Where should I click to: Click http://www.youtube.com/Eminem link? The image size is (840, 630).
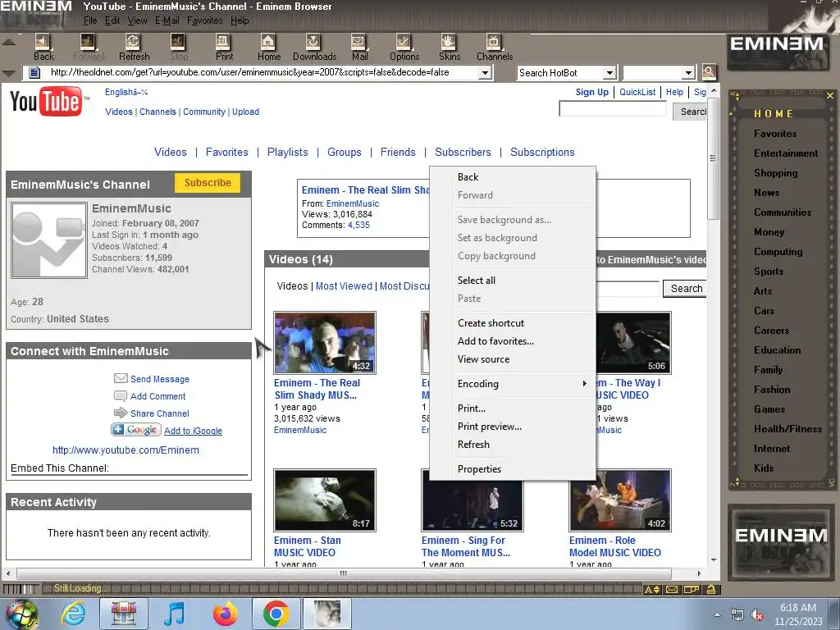126,450
